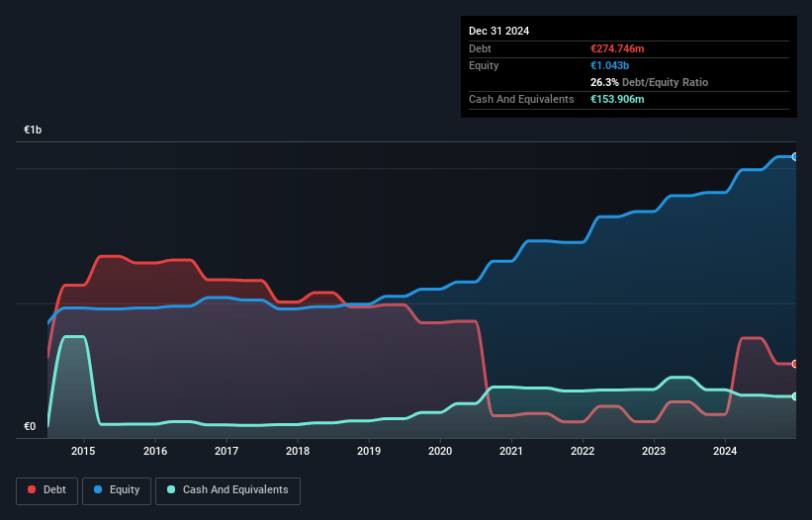Click the 26.3% Debt/Equity Ratio text
The image size is (812, 520).
tap(649, 82)
